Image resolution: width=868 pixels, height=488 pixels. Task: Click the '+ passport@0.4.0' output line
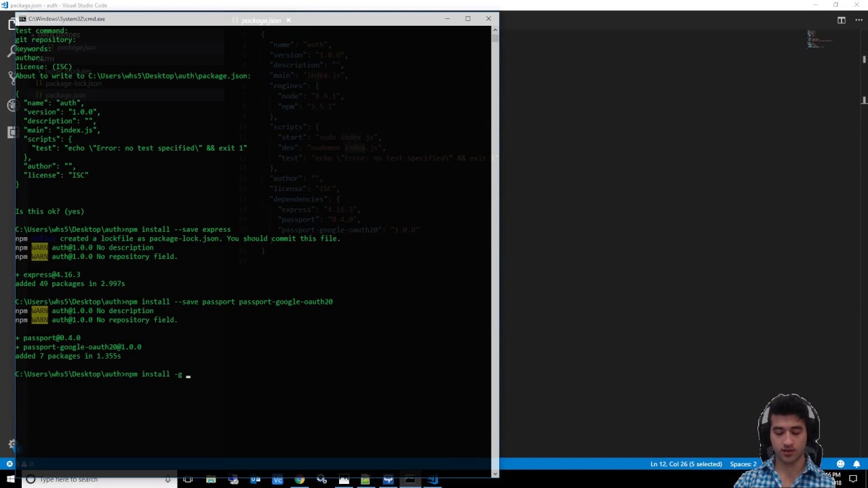point(47,338)
